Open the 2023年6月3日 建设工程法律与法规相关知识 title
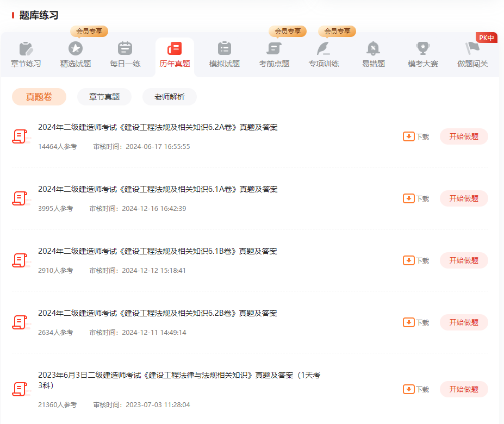The image size is (504, 424). (179, 381)
